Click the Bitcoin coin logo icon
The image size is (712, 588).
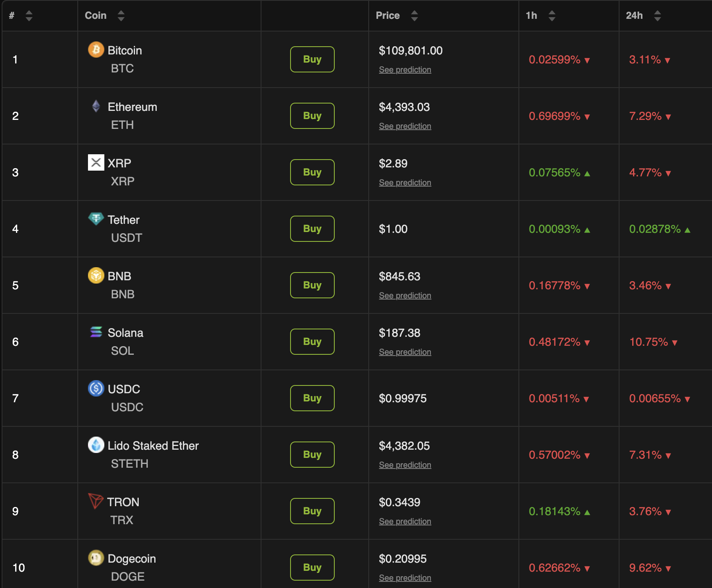tap(96, 50)
